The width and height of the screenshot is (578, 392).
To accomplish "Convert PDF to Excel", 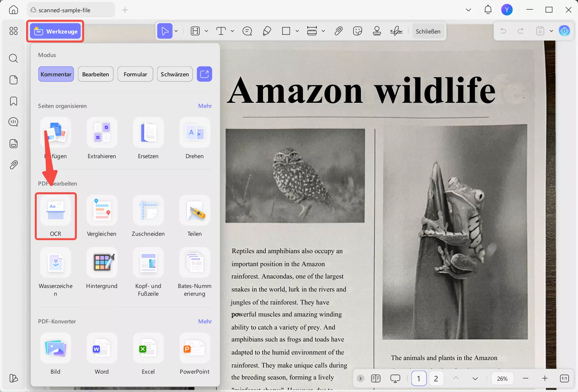I will (148, 354).
